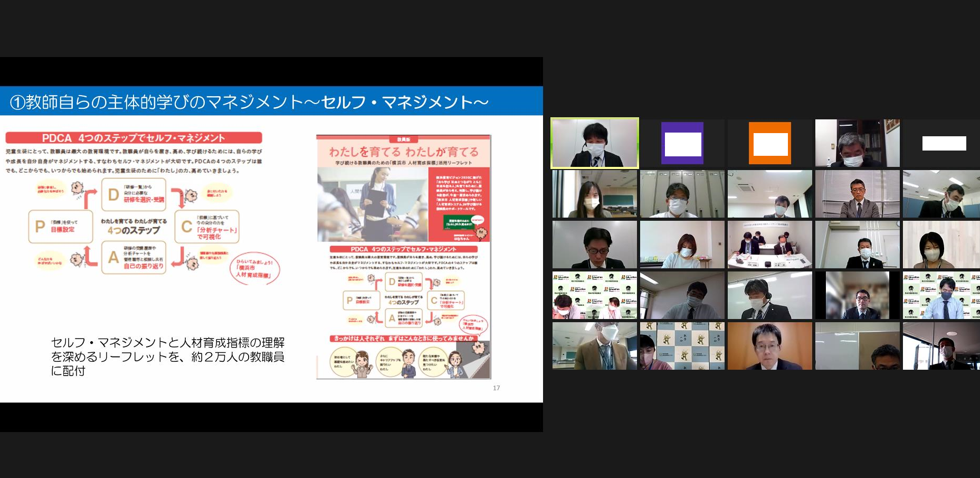Select video of man beneath ceiling air conditioner
The width and height of the screenshot is (980, 478).
tap(770, 194)
